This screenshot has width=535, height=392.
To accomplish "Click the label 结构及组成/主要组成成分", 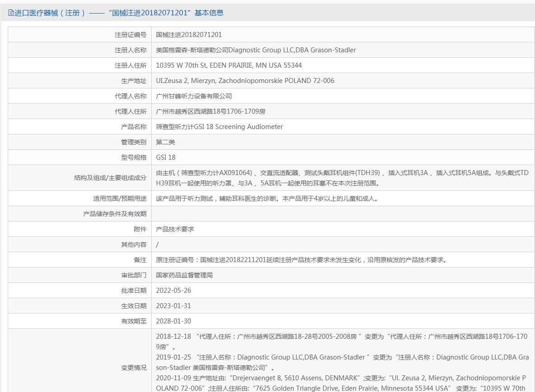I will click(110, 178).
